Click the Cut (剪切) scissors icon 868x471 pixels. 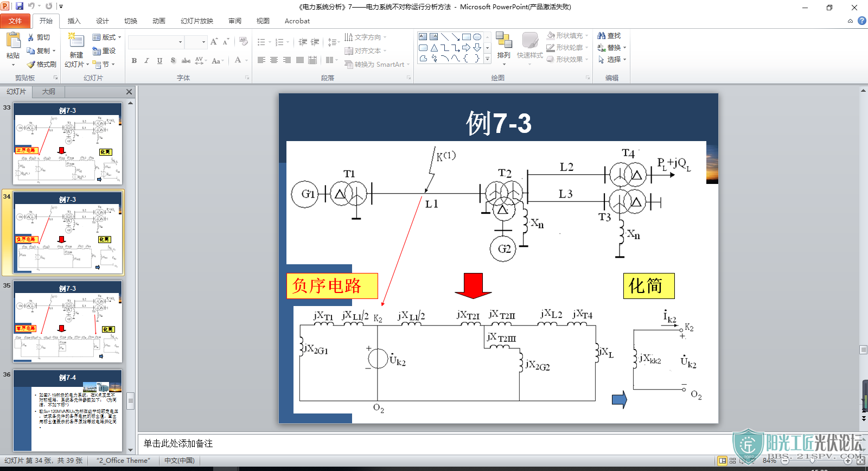pos(31,37)
